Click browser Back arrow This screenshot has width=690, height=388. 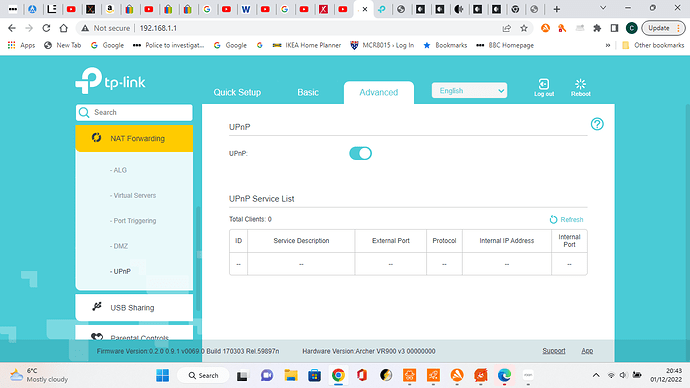pyautogui.click(x=12, y=28)
